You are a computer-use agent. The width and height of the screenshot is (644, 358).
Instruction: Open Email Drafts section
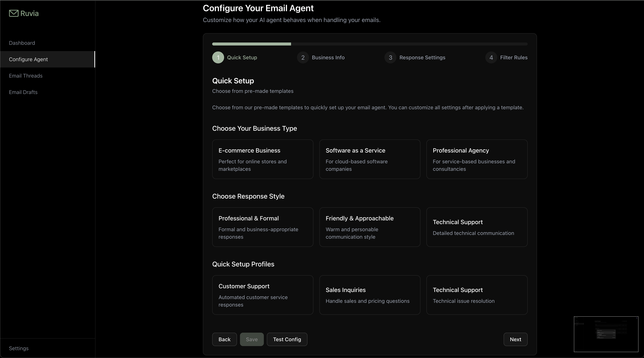[x=23, y=92]
